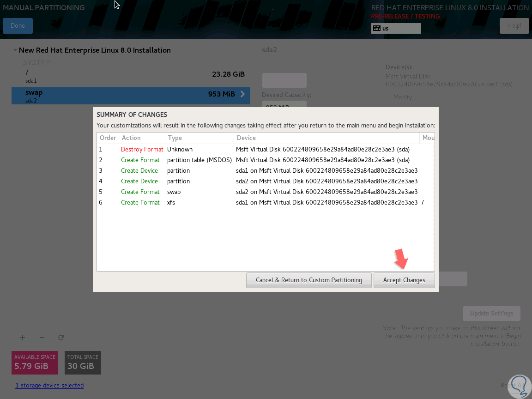
Task: Click the Update Settings button
Action: pos(491,314)
